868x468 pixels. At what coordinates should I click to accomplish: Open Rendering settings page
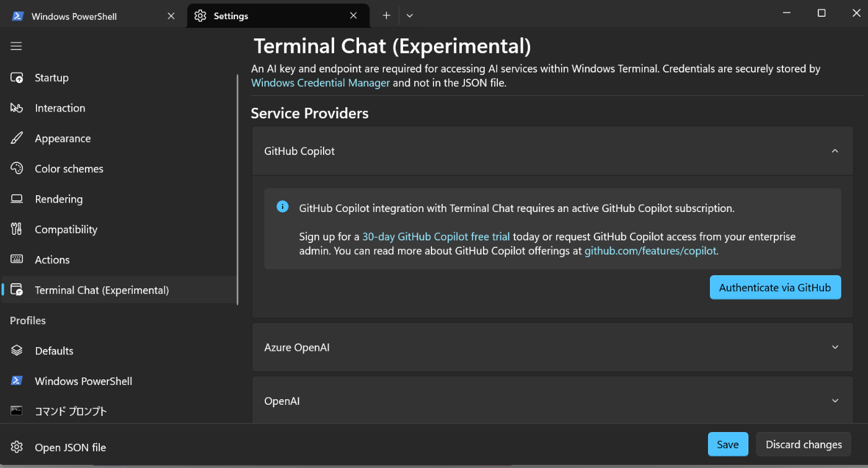point(119,199)
